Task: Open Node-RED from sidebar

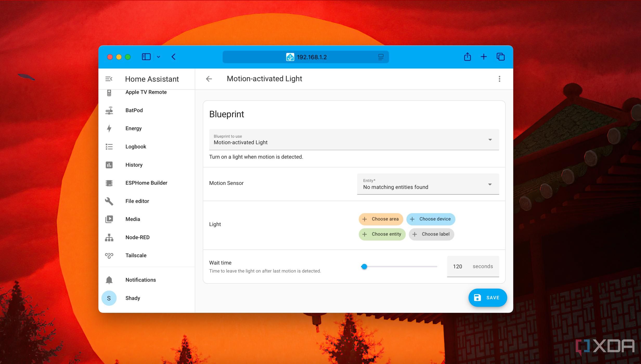Action: (x=137, y=237)
